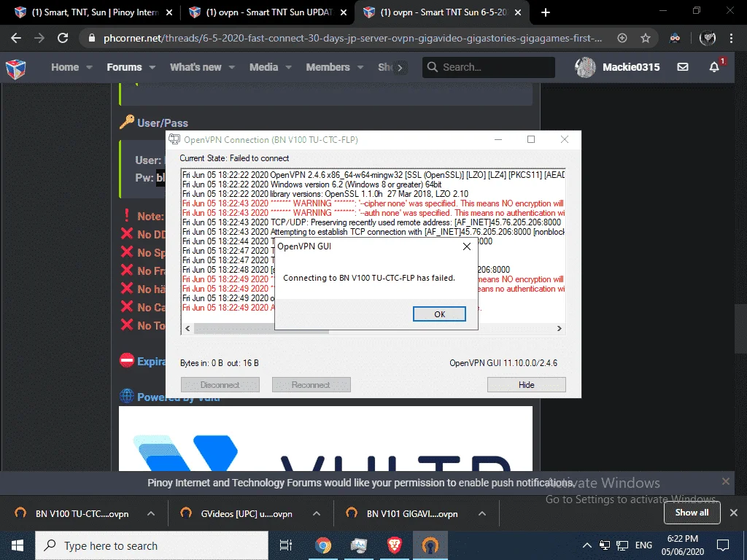Open the monitor app icon beside Chrome on the taskbar
Viewport: 747px width, 560px height.
coord(358,545)
